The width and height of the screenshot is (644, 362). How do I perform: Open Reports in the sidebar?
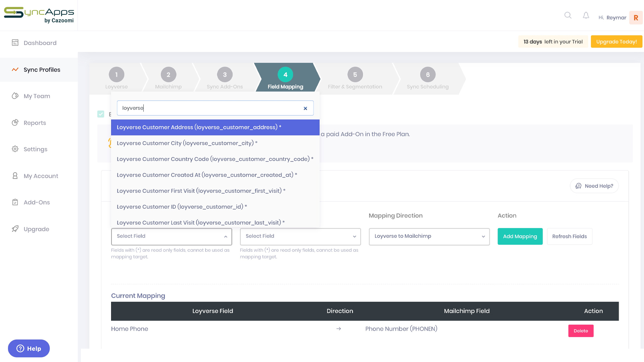click(x=35, y=123)
